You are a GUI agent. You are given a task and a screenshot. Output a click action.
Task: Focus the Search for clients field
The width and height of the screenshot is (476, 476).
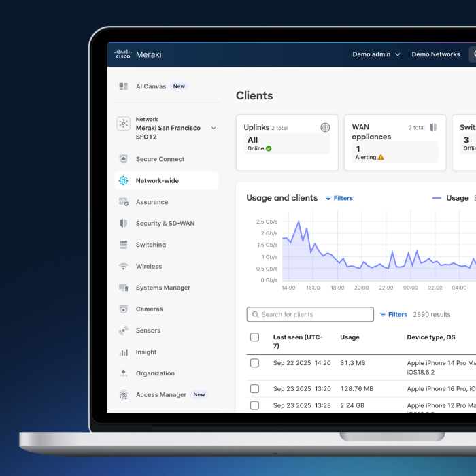coord(310,314)
